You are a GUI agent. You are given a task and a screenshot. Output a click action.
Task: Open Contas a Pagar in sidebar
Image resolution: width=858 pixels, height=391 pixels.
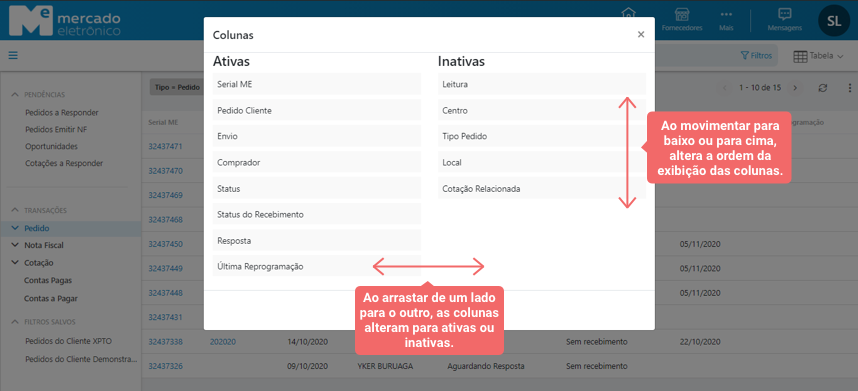[51, 299]
